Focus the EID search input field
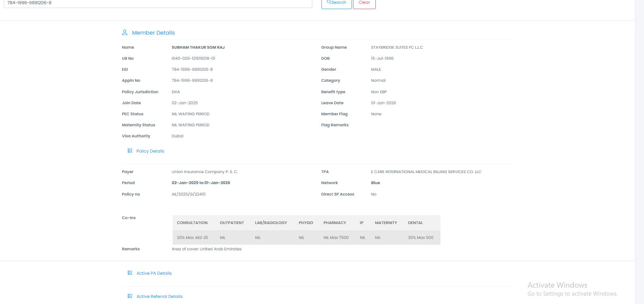 158,3
